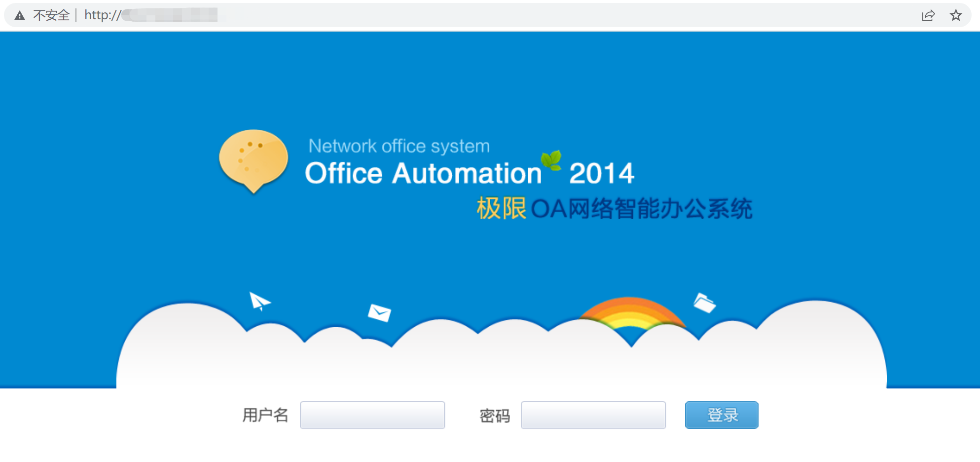
Task: Click the 登录 login button
Action: pyautogui.click(x=721, y=415)
